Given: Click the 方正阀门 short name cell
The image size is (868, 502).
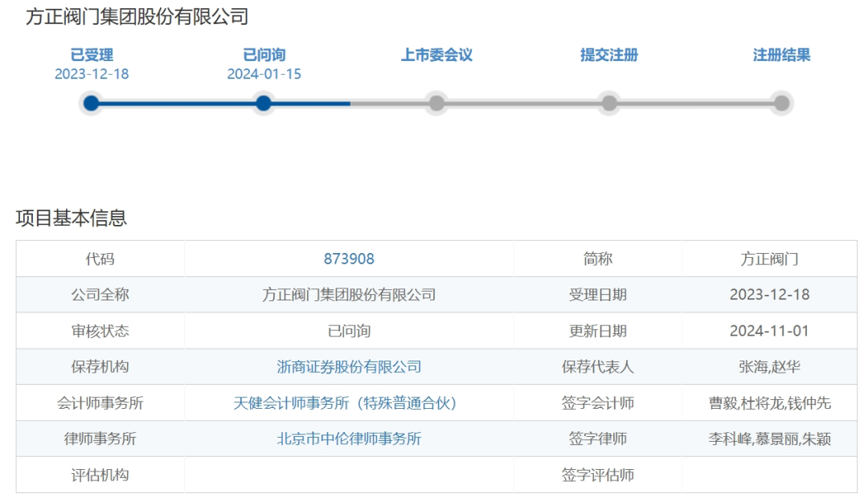Looking at the screenshot, I should coord(769,259).
